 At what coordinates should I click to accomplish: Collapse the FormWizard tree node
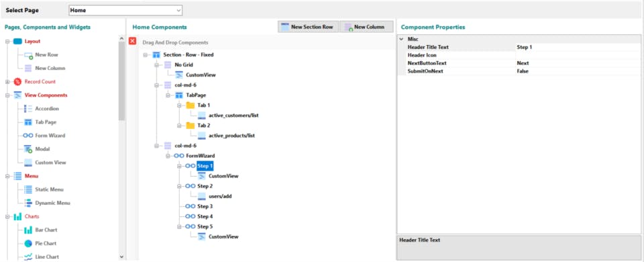(168, 156)
